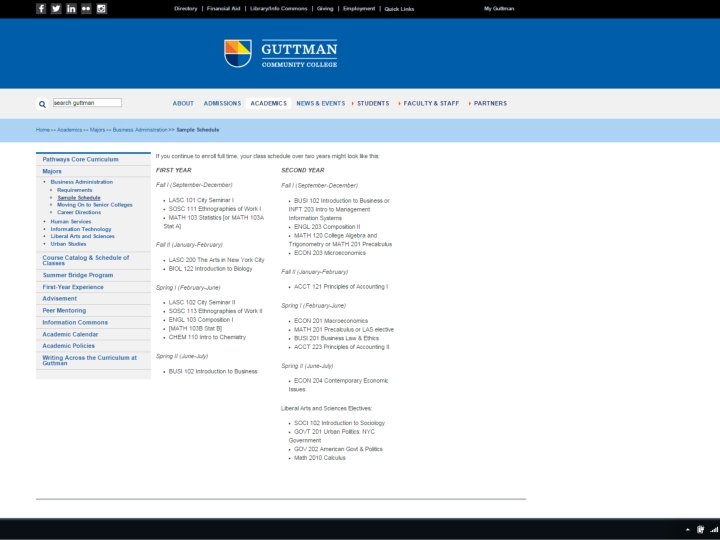Image resolution: width=720 pixels, height=540 pixels.
Task: Open the Flickr social icon
Action: [x=86, y=8]
